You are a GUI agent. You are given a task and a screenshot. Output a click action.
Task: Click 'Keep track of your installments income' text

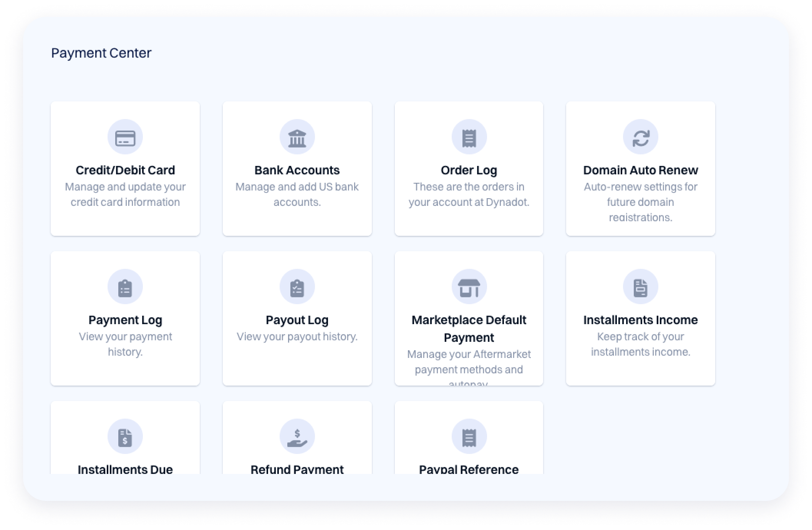click(x=640, y=344)
